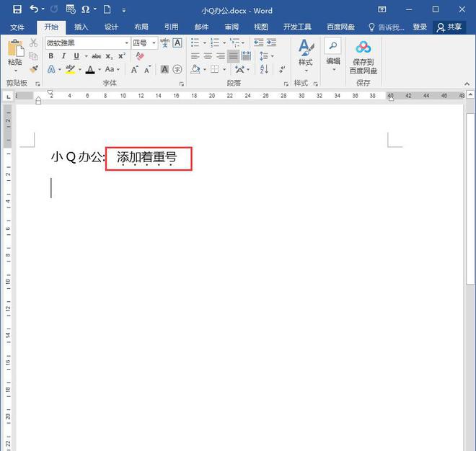Click the 共享 share button
Screen dimensions: 476x451
point(449,27)
